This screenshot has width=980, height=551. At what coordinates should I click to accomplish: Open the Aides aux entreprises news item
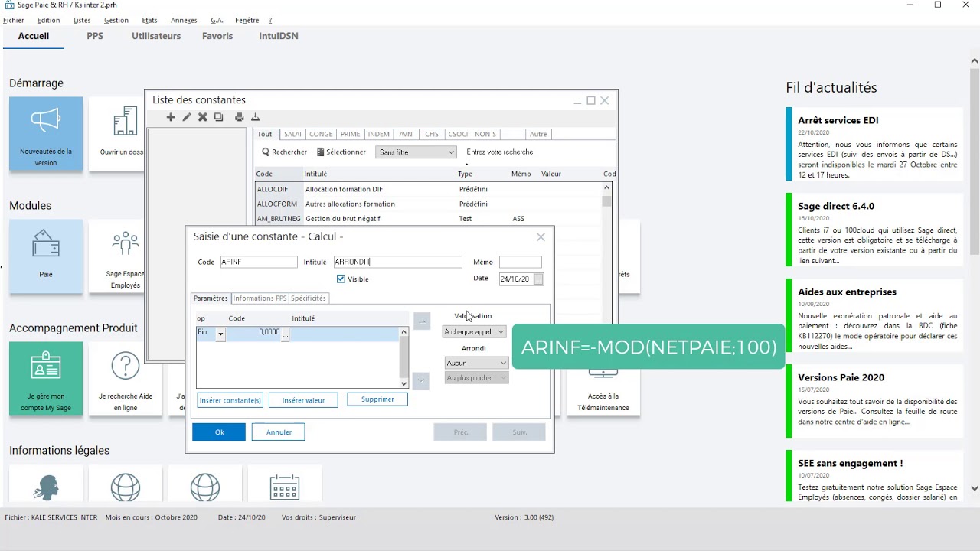tap(874, 315)
